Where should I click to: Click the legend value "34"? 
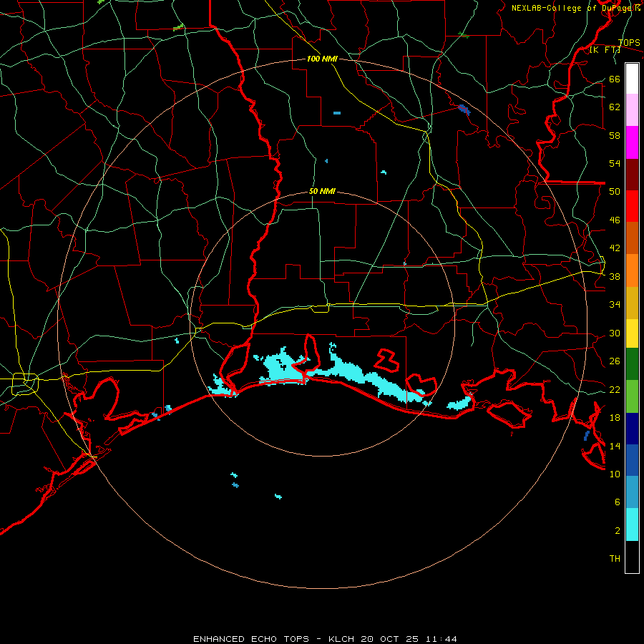615,305
